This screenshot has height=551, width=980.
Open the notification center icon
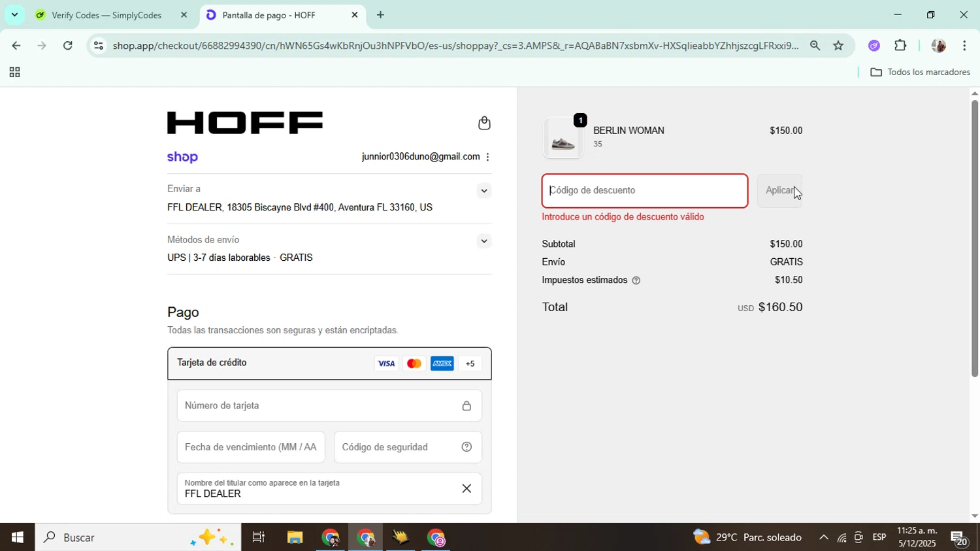pos(960,539)
